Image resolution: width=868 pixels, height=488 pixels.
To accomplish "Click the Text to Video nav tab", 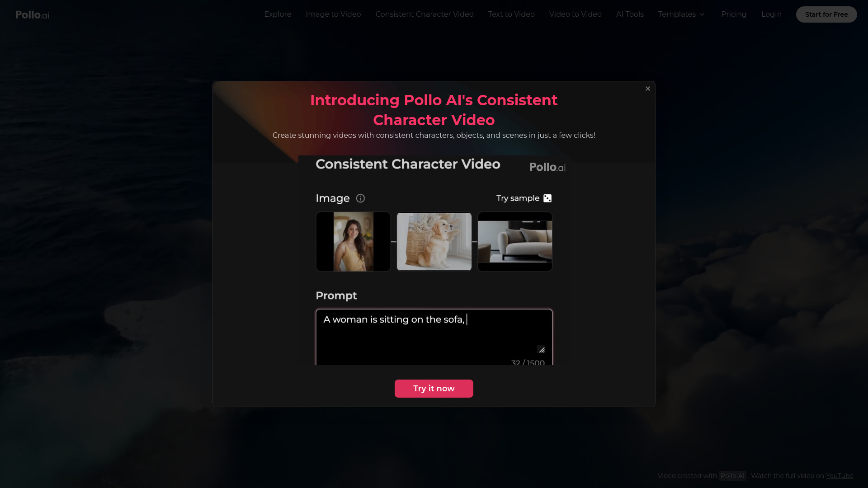I will coord(511,14).
